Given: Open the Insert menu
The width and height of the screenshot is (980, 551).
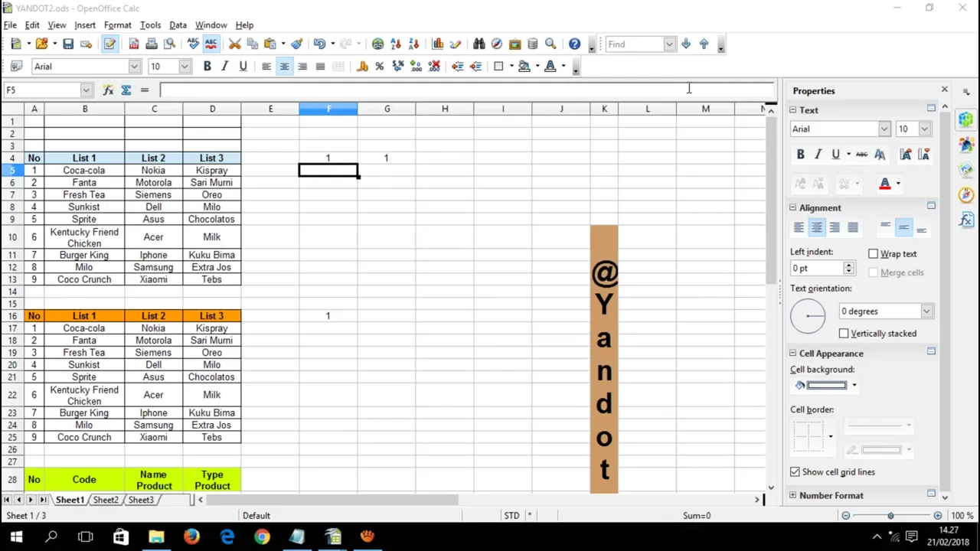Looking at the screenshot, I should [85, 25].
